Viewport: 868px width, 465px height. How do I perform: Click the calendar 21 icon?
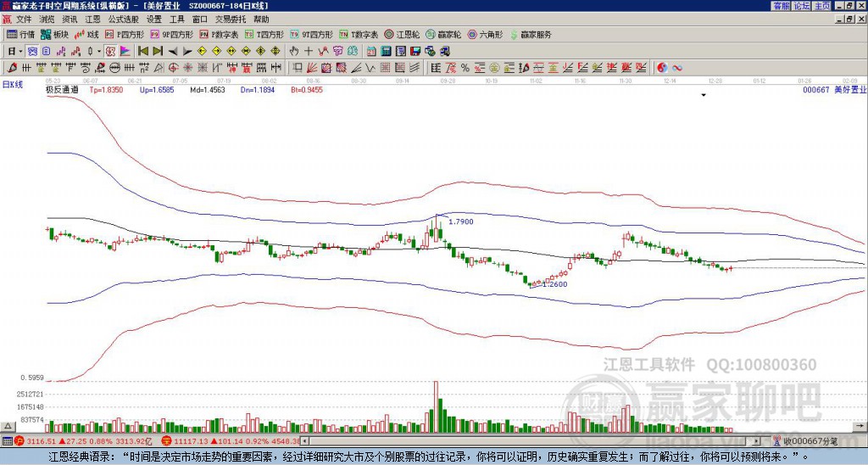click(371, 52)
